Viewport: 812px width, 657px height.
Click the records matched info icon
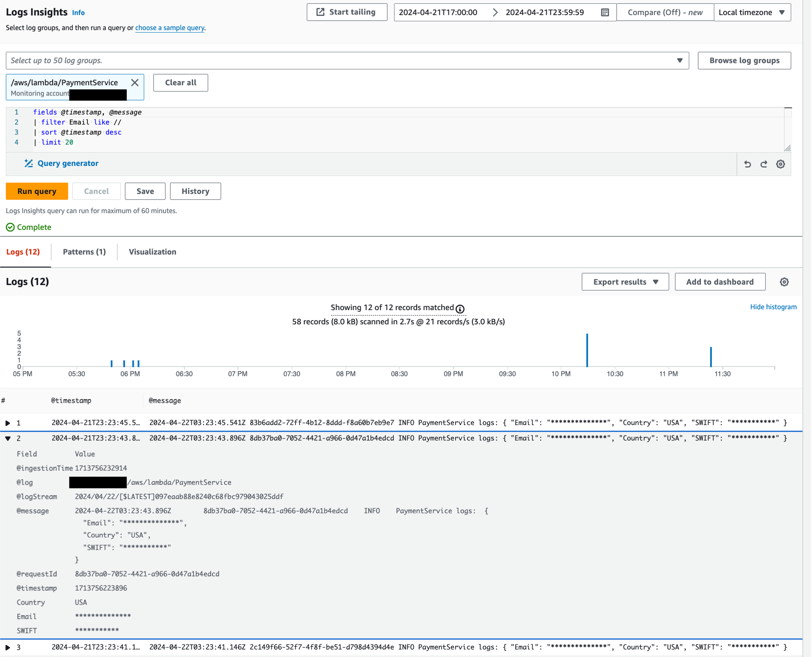click(x=460, y=309)
